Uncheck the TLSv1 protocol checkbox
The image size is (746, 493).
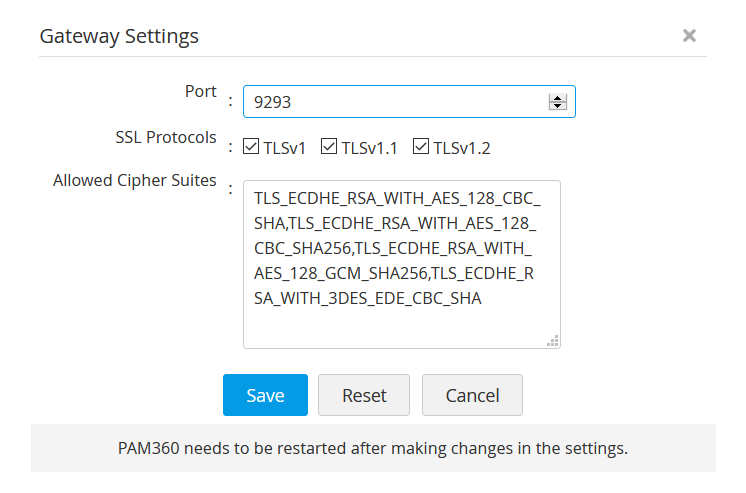pos(252,147)
